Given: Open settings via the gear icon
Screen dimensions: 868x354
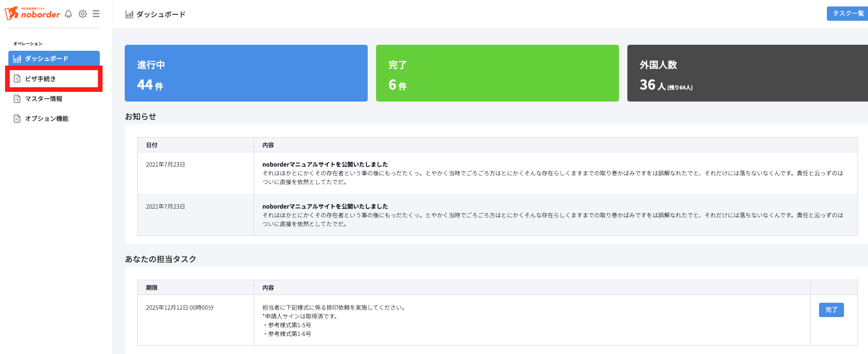Looking at the screenshot, I should click(83, 14).
